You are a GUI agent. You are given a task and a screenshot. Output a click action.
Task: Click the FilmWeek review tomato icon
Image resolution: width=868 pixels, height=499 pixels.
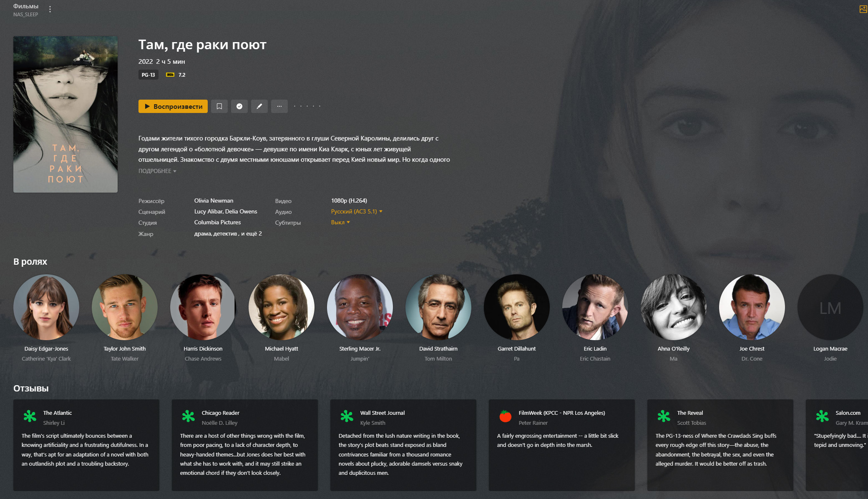(x=506, y=416)
